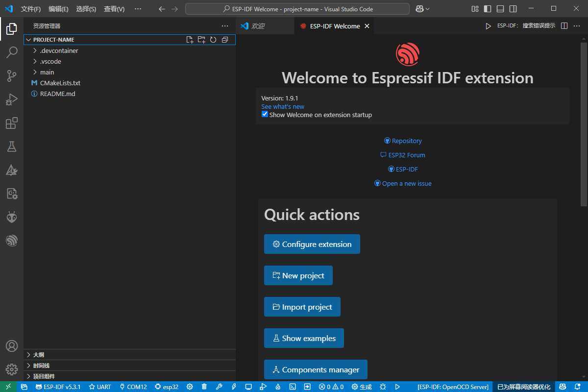
Task: Click the Show examples button
Action: (304, 338)
